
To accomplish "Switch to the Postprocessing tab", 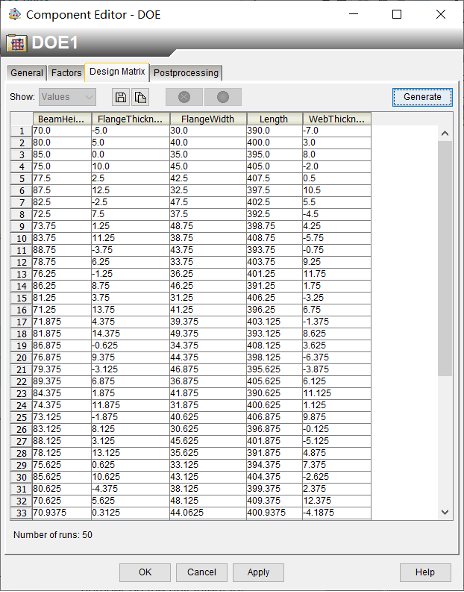I will point(186,72).
